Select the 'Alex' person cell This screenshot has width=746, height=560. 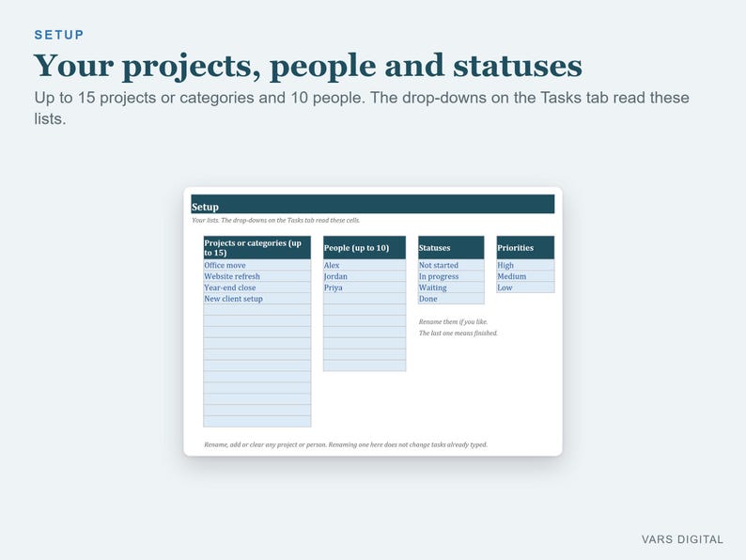(365, 265)
